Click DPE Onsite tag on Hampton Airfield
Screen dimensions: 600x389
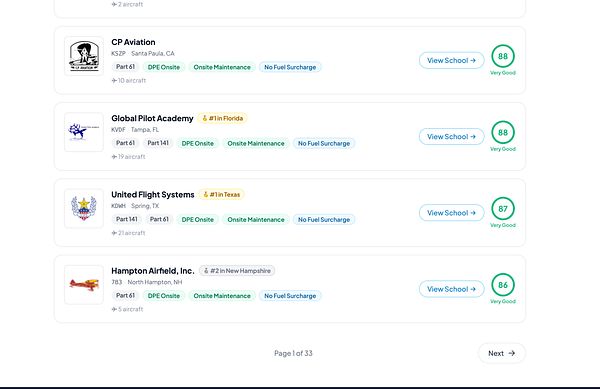(164, 296)
